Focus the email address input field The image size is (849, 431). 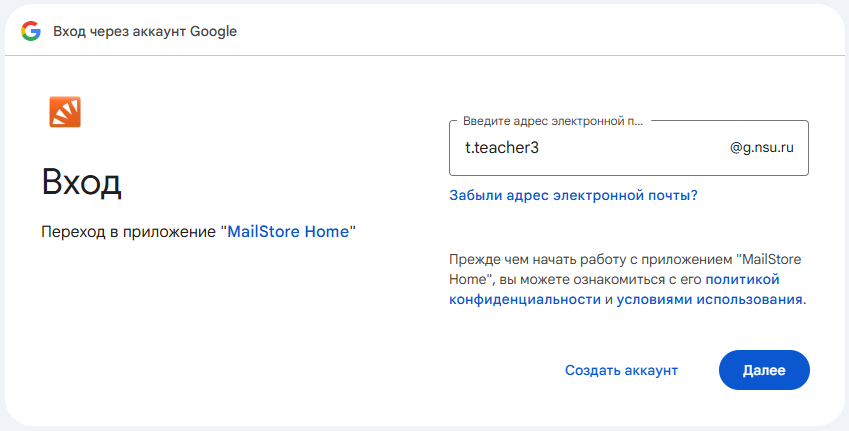click(x=629, y=148)
